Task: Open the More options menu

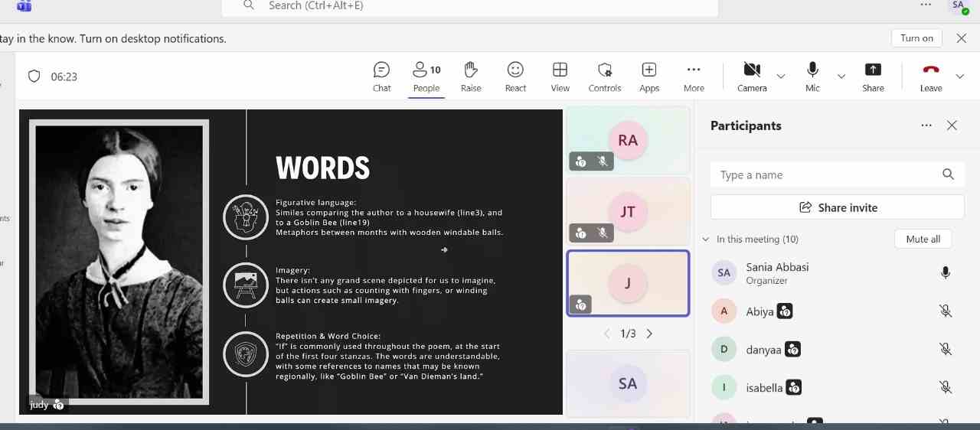Action: point(694,77)
